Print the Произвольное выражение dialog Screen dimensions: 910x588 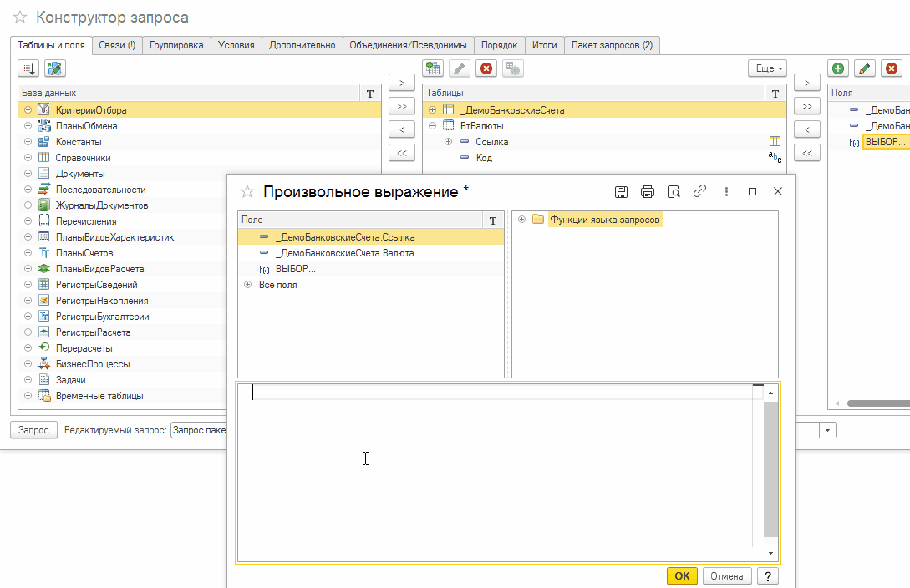[647, 191]
